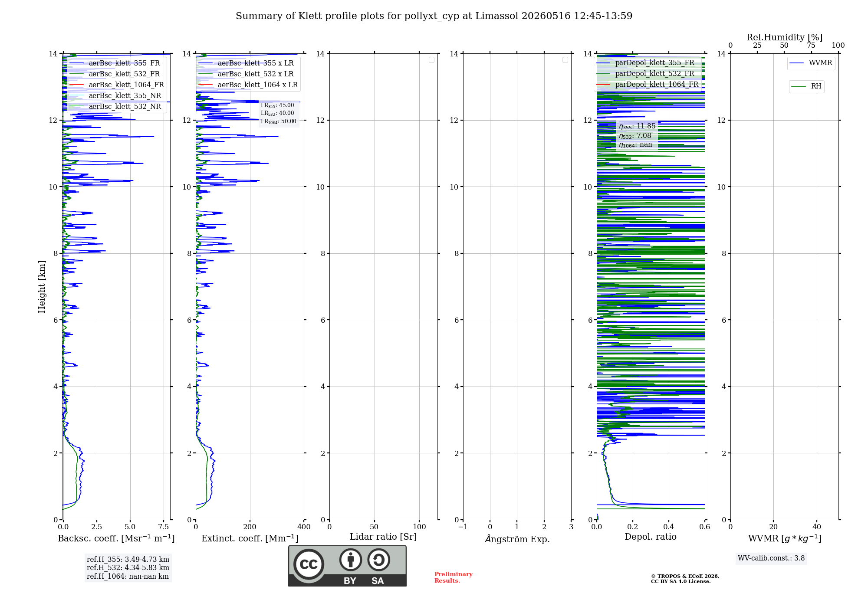Viewport: 868px width, 590px height.
Task: Click the Preliminary Results red text
Action: click(x=454, y=577)
